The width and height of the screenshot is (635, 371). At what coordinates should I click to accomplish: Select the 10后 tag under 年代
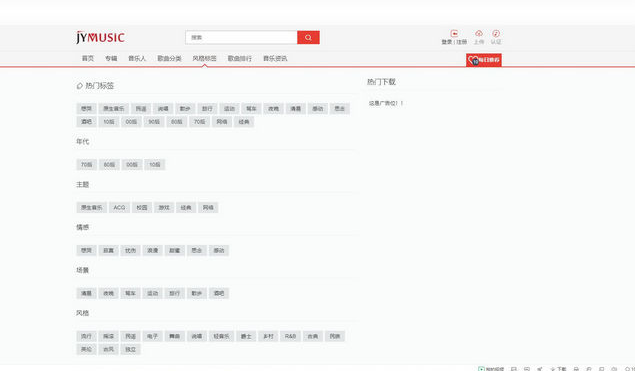(155, 164)
